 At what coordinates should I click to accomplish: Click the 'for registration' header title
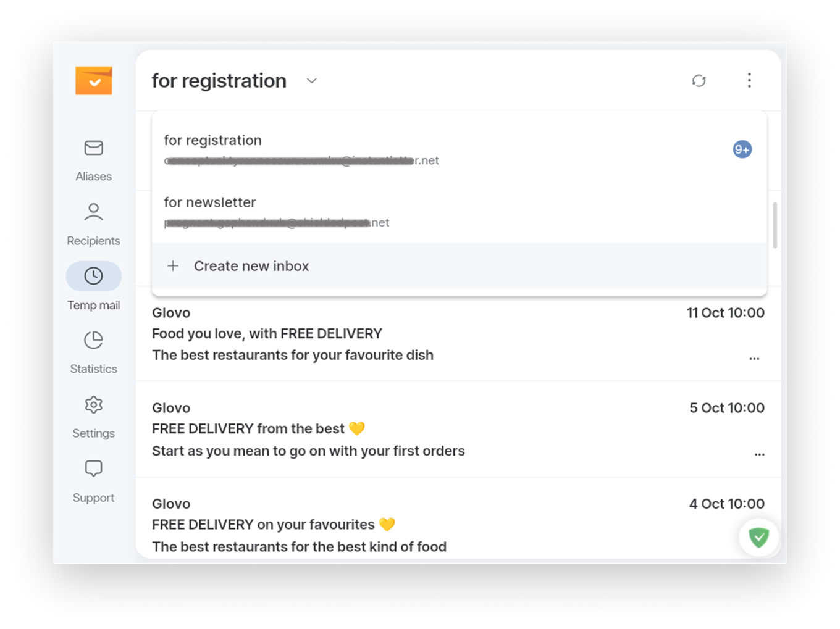219,81
